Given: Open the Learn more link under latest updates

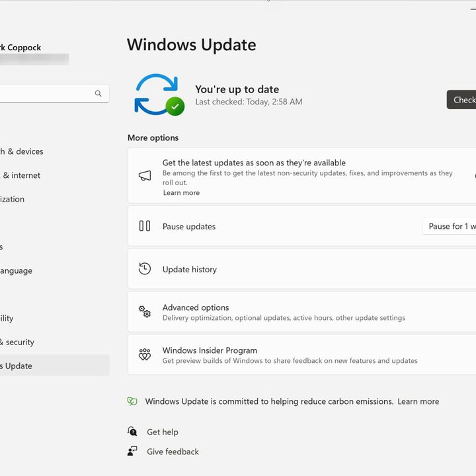Looking at the screenshot, I should (181, 193).
